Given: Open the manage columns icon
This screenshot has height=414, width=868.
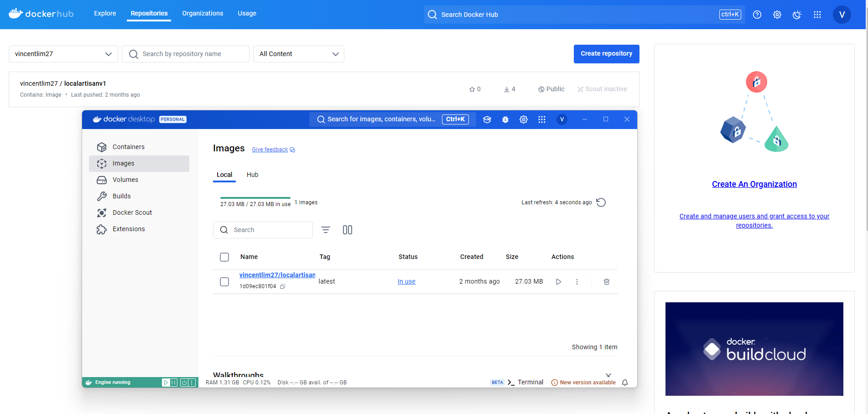Looking at the screenshot, I should pyautogui.click(x=348, y=230).
